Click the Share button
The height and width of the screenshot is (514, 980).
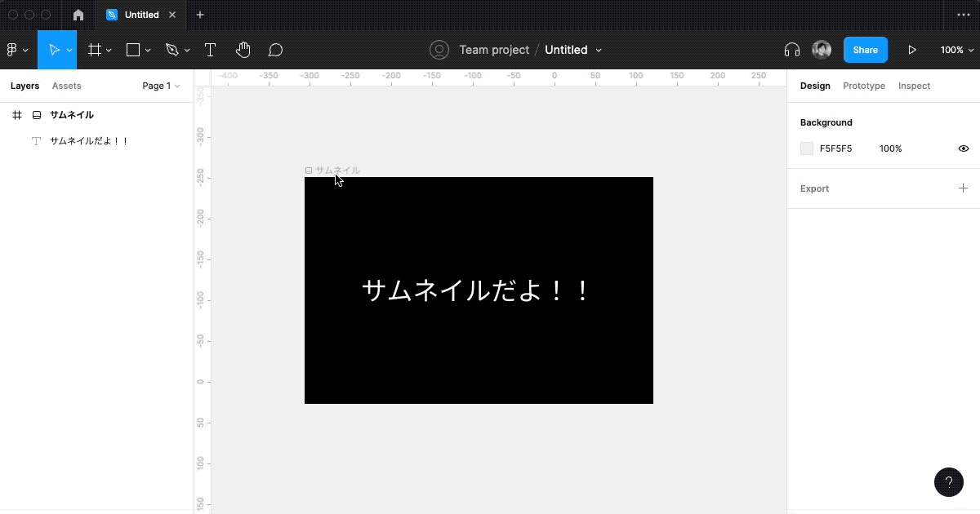865,50
